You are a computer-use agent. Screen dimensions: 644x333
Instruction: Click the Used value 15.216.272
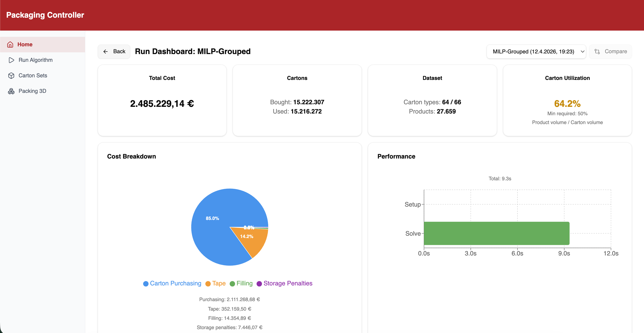tap(306, 111)
